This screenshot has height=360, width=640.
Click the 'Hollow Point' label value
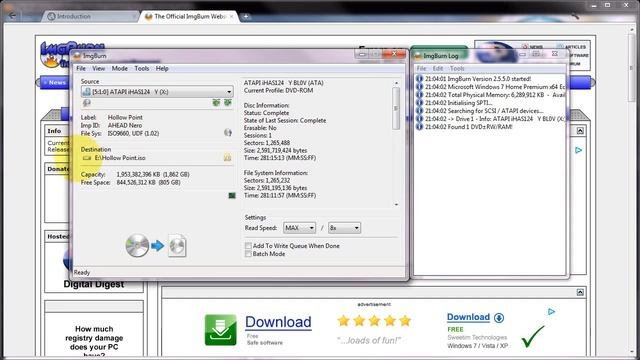125,117
